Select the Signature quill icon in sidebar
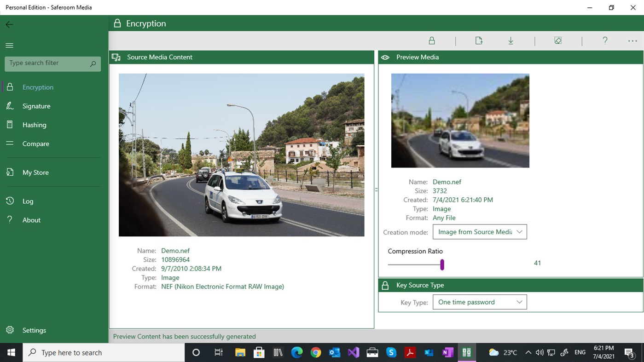 click(10, 106)
